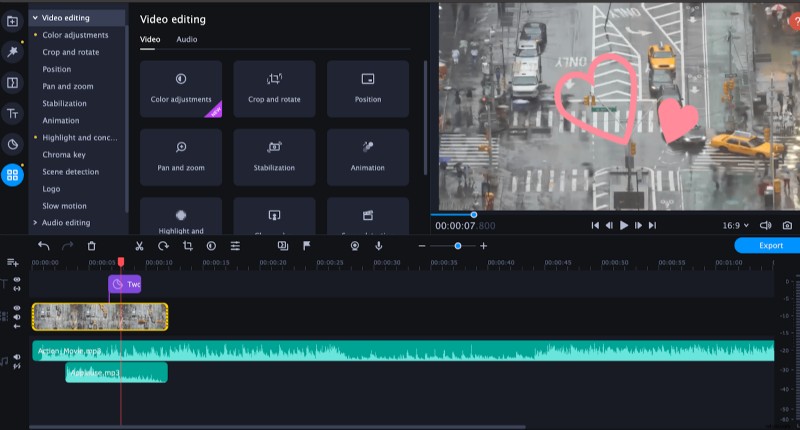Skip to the start of the video
The width and height of the screenshot is (800, 430).
point(595,225)
